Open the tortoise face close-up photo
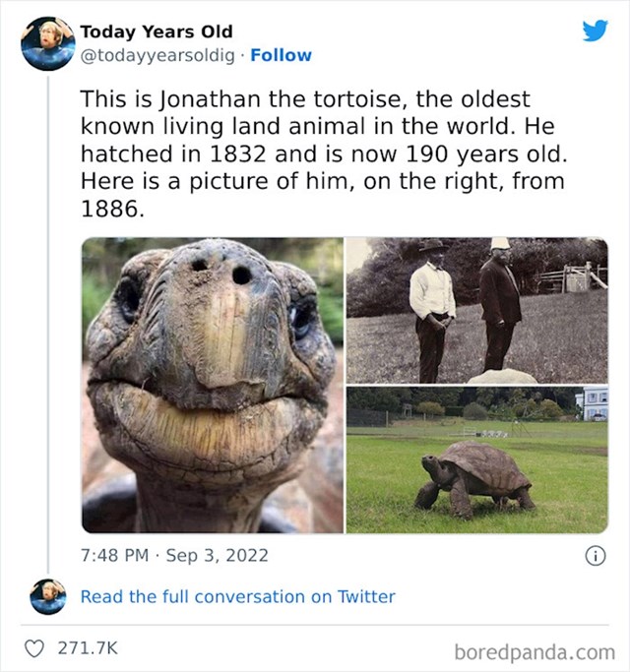The width and height of the screenshot is (630, 672). pyautogui.click(x=213, y=386)
